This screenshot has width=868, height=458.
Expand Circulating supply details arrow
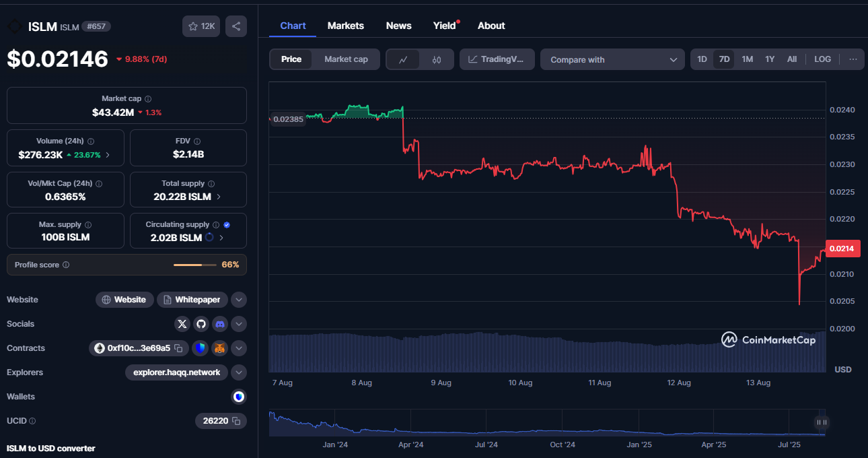pos(222,238)
